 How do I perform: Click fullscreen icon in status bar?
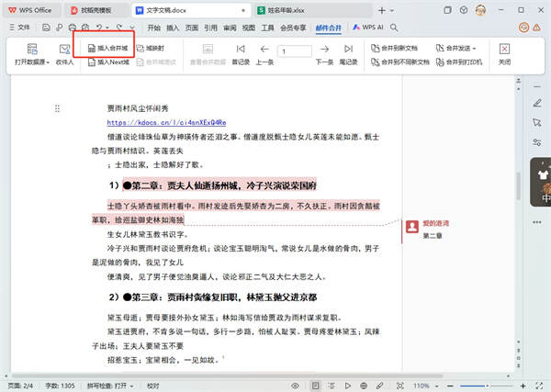coord(539,386)
